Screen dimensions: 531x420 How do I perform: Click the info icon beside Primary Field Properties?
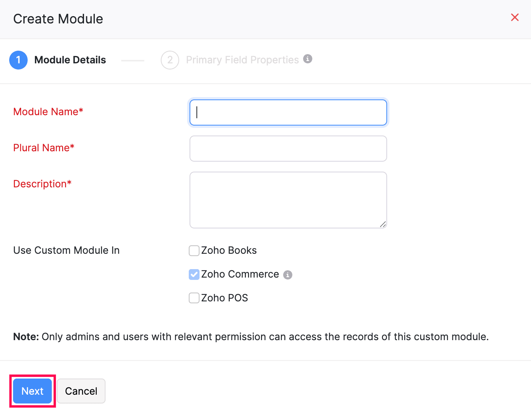308,59
